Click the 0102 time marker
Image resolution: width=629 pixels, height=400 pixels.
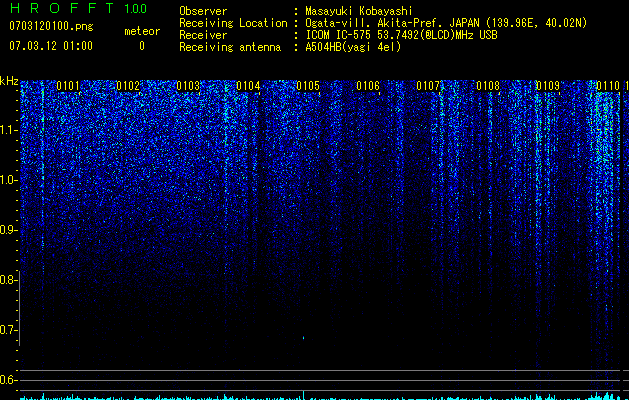coord(128,86)
